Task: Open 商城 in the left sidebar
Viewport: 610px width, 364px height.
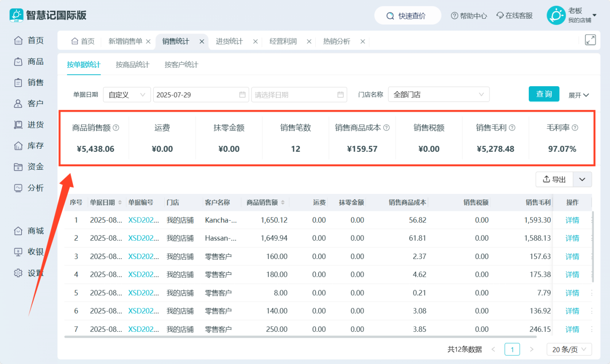Action: click(x=29, y=231)
